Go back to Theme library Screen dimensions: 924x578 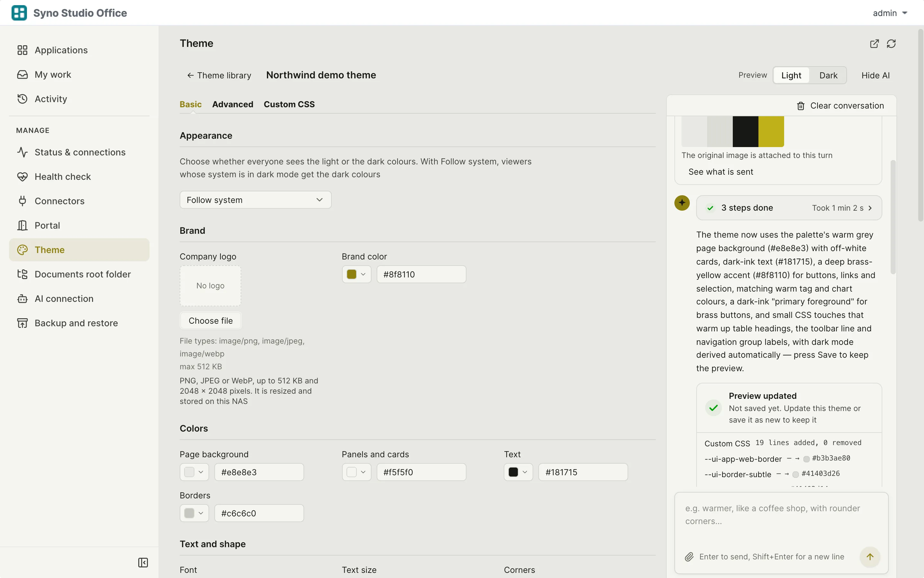coord(219,75)
